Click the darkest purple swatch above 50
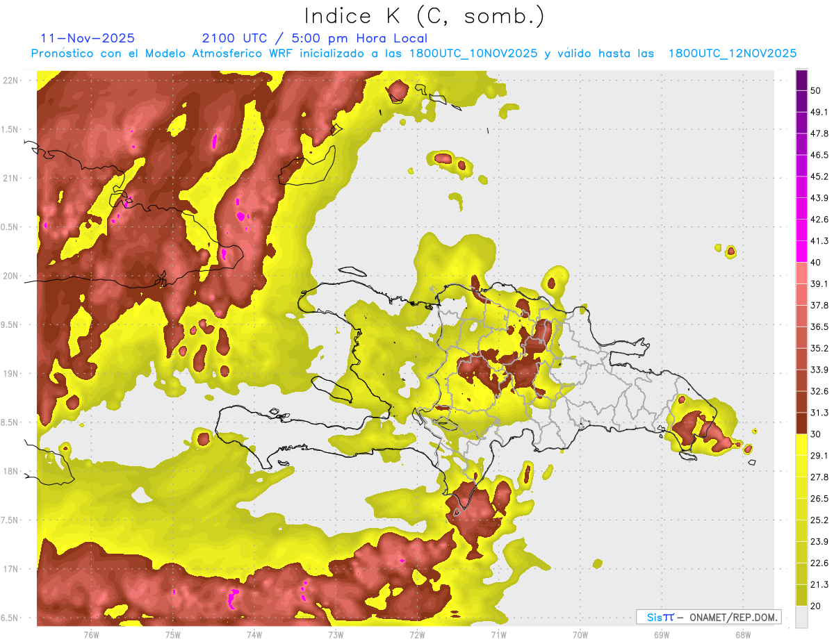The image size is (834, 644). pos(802,80)
